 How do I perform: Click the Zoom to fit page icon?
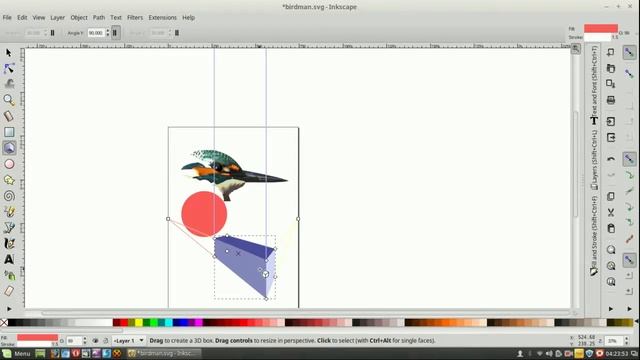click(611, 282)
